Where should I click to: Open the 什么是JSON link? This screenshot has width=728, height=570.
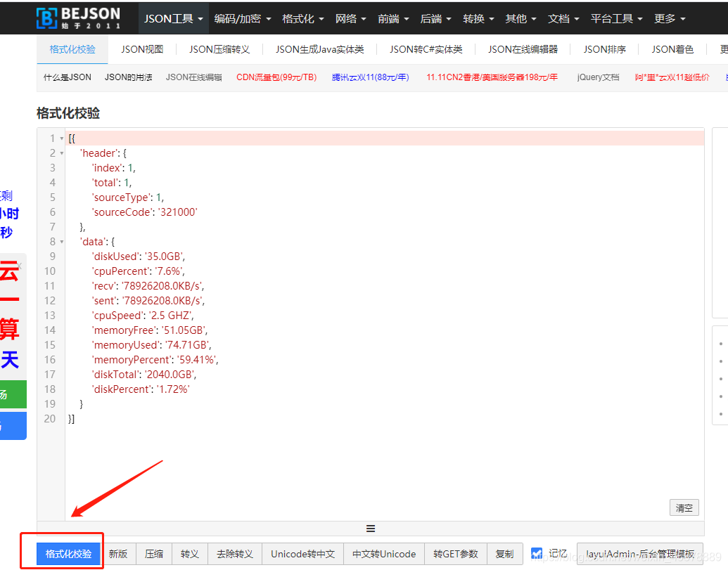[68, 77]
